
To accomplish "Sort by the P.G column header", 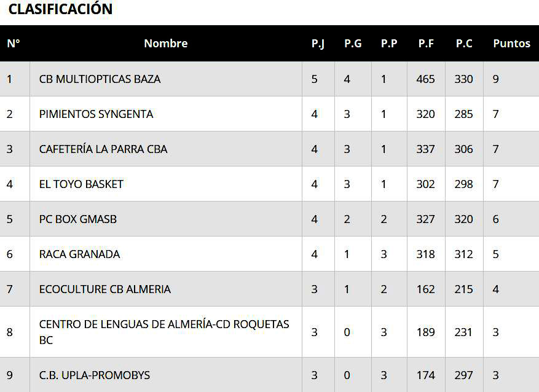I will 353,44.
